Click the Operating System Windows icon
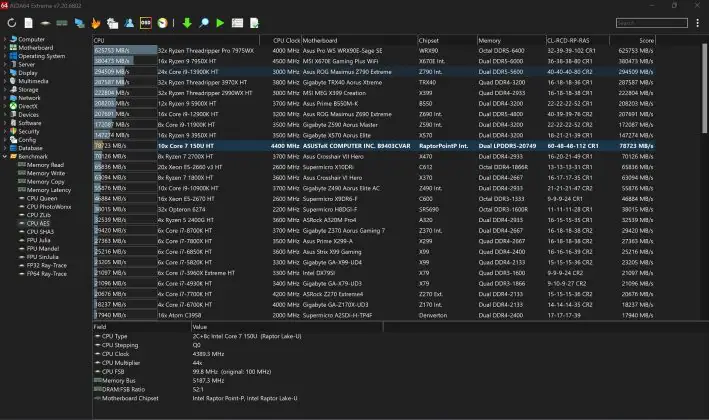Screen dimensions: 709x420 tap(14, 56)
